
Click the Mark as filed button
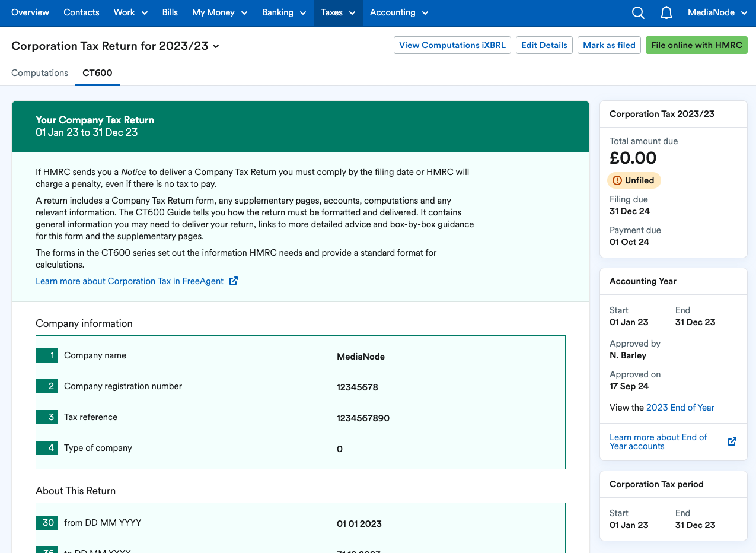point(609,45)
